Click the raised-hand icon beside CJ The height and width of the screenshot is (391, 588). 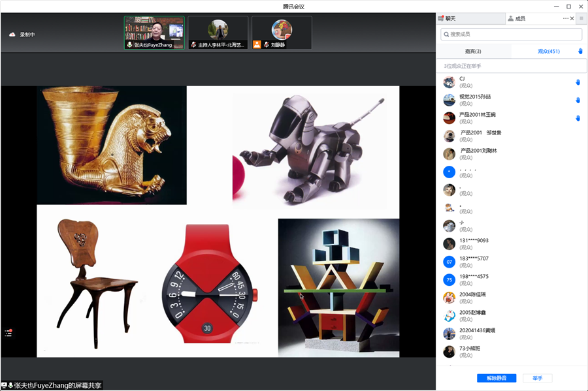(x=578, y=82)
